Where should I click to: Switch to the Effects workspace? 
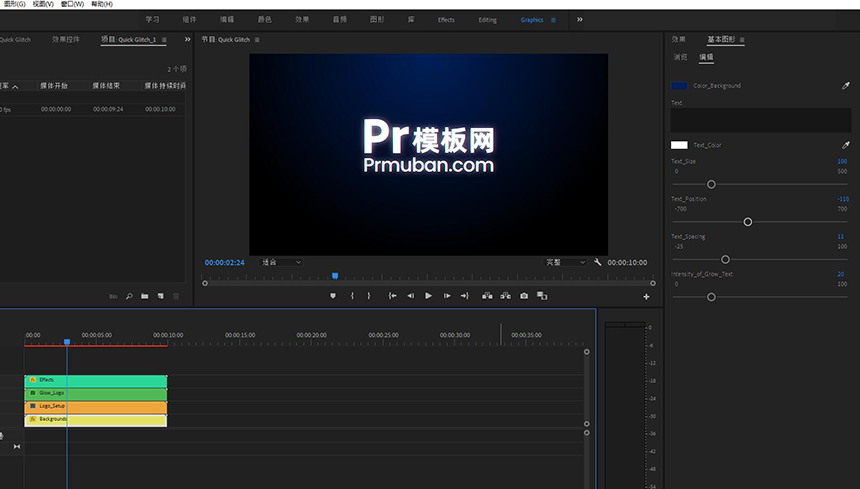click(446, 20)
